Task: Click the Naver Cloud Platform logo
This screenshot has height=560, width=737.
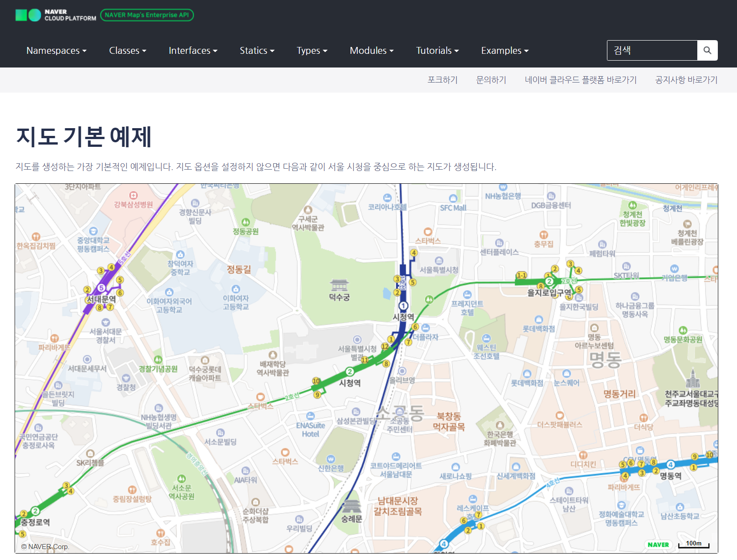Action: pyautogui.click(x=56, y=15)
